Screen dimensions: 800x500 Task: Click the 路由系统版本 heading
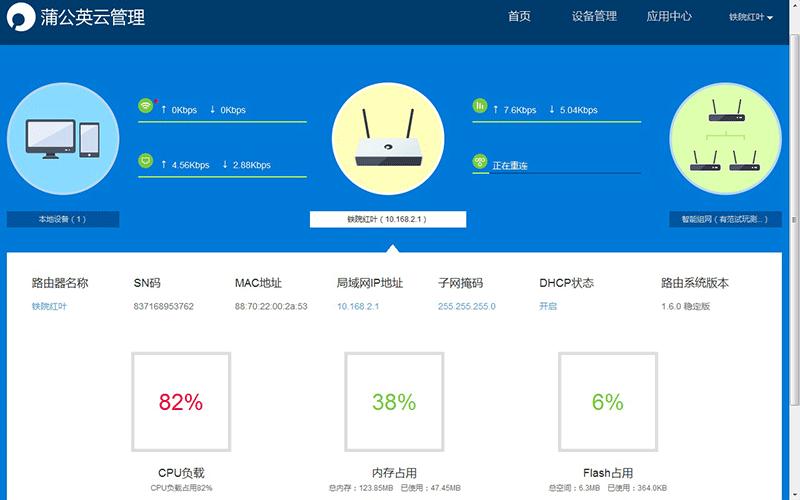click(x=695, y=283)
